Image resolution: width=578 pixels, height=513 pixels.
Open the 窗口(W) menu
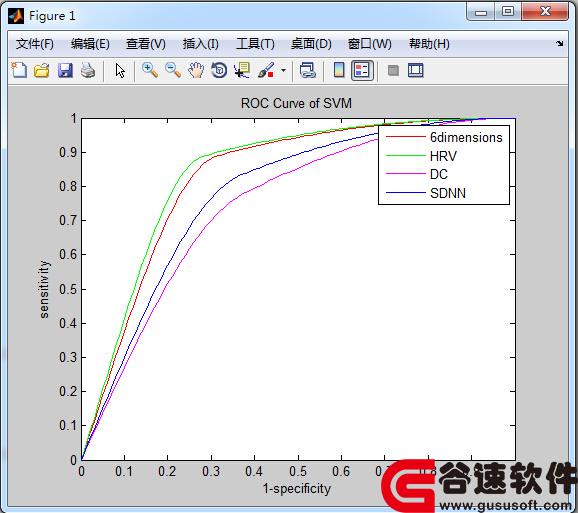pos(370,44)
